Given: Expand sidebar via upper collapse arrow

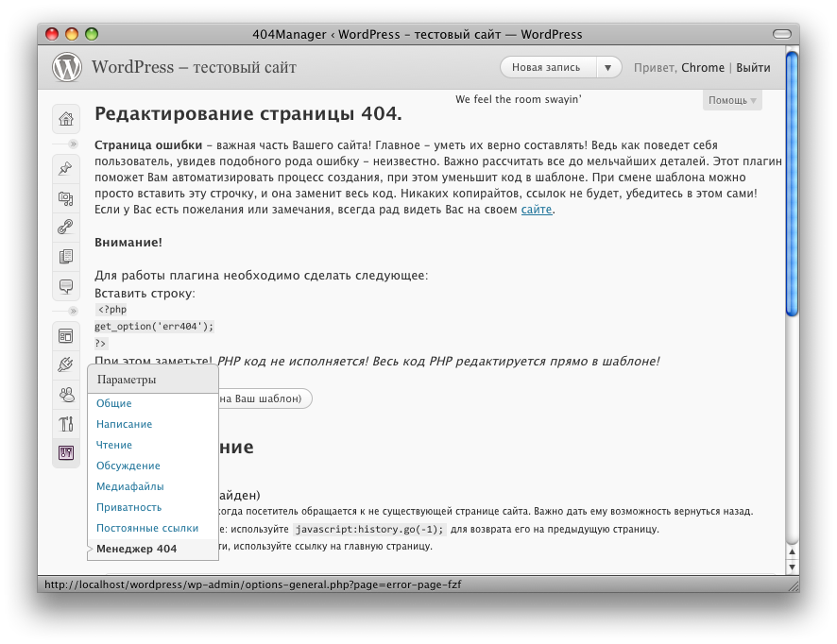Looking at the screenshot, I should click(x=73, y=144).
